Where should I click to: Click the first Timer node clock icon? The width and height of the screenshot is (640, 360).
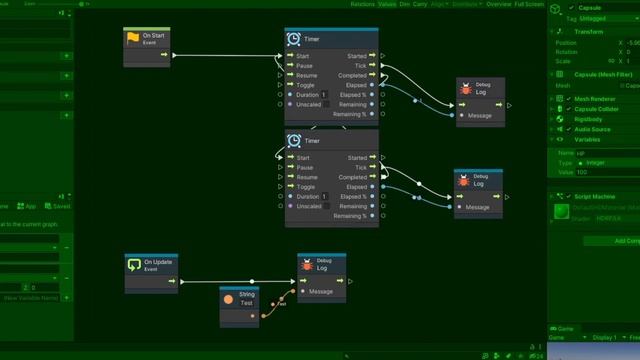point(293,39)
